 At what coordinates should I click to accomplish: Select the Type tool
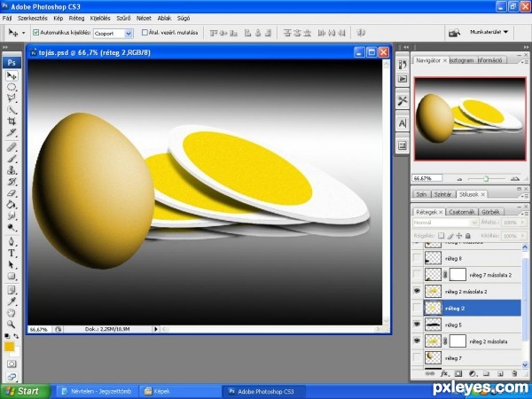click(x=12, y=253)
